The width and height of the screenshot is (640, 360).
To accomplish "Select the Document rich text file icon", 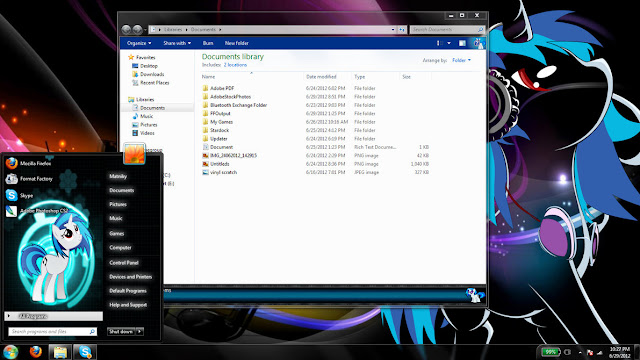I will click(x=205, y=147).
